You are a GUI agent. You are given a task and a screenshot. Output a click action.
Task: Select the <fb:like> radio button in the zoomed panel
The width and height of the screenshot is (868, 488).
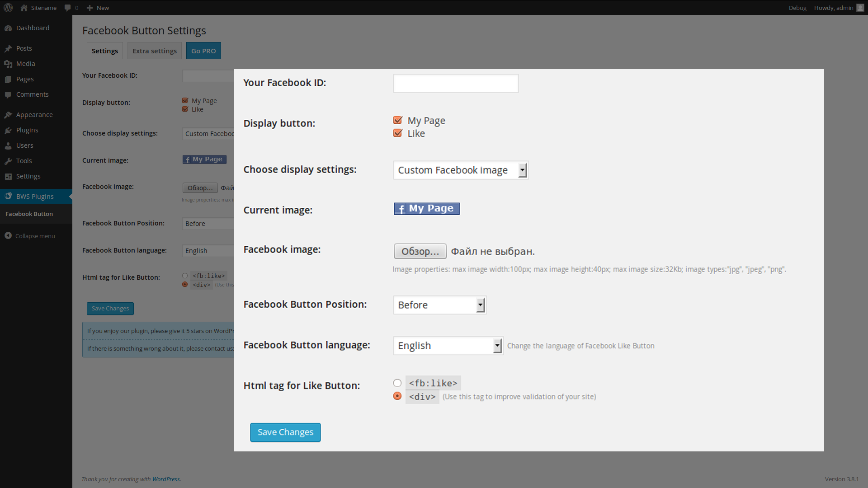click(x=397, y=383)
